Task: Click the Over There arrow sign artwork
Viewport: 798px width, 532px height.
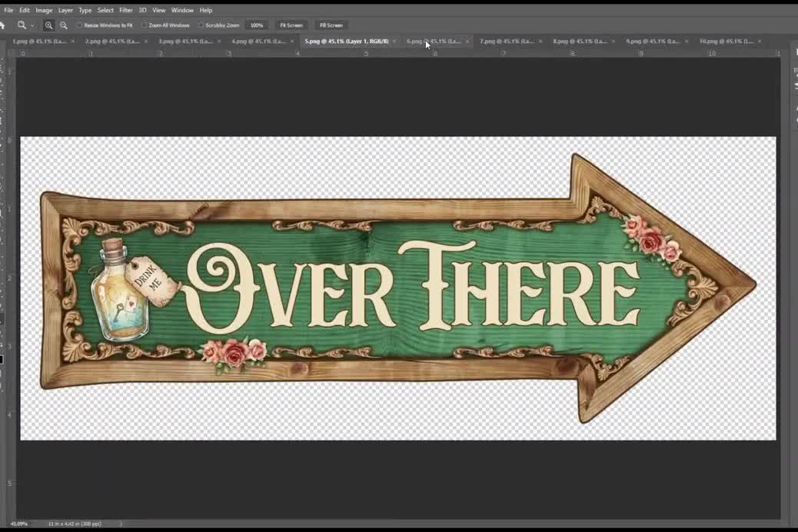Action: (398, 288)
